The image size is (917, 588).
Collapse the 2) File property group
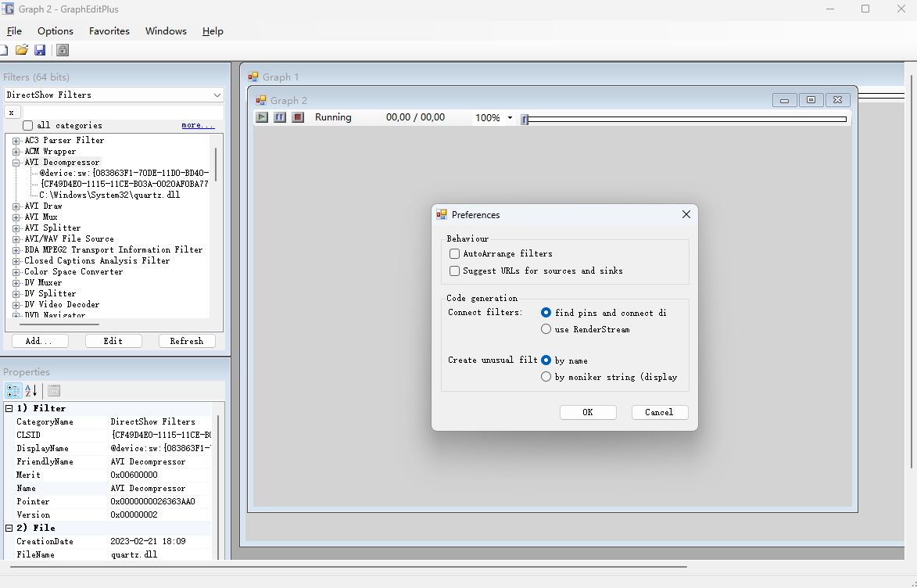click(x=9, y=528)
